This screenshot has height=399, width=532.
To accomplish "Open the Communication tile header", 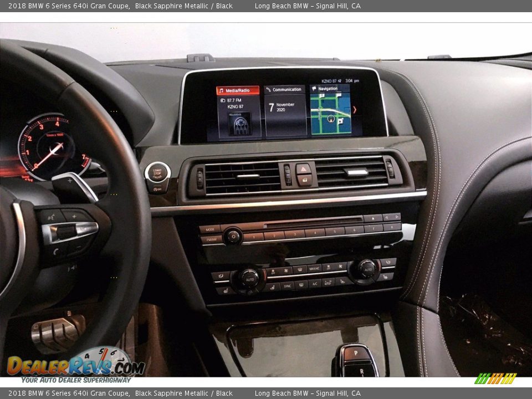I will (285, 90).
